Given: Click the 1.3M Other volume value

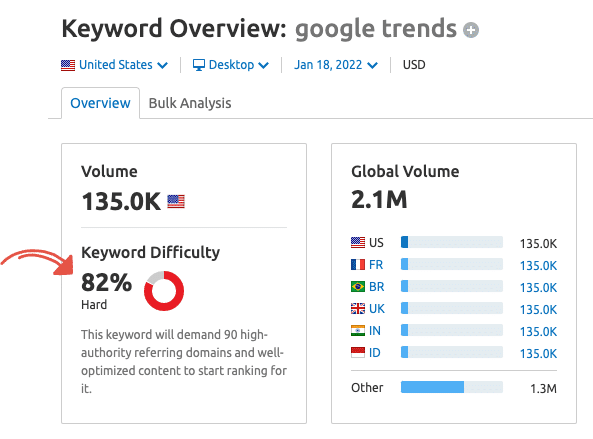Looking at the screenshot, I should (543, 388).
